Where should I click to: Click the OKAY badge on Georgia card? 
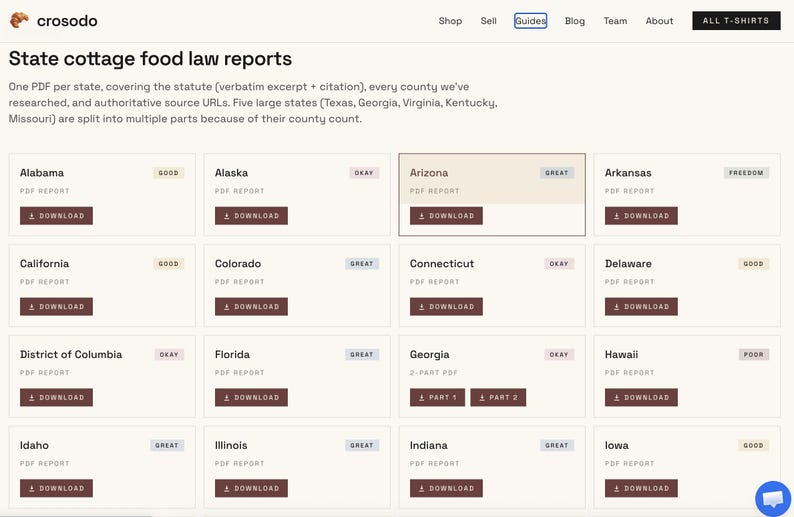pyautogui.click(x=559, y=354)
